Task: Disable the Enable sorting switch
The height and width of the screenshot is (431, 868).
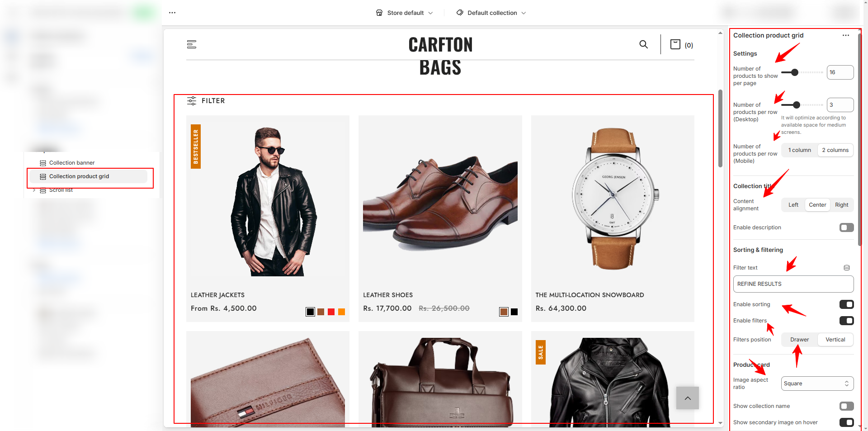Action: [x=846, y=304]
